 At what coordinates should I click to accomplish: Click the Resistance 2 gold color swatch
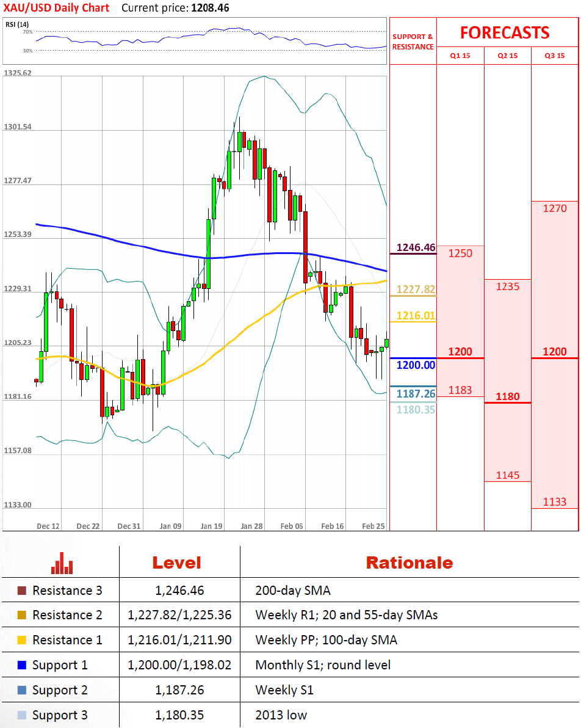tap(21, 615)
